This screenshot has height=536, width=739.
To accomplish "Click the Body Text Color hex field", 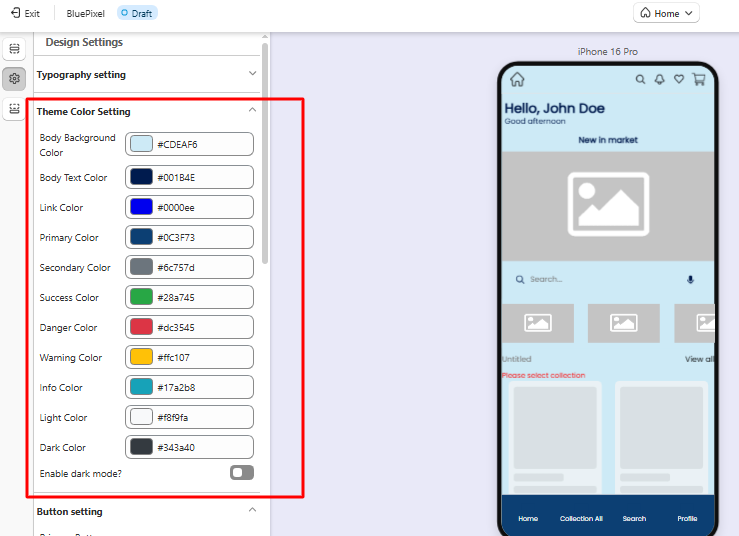I will 202,177.
